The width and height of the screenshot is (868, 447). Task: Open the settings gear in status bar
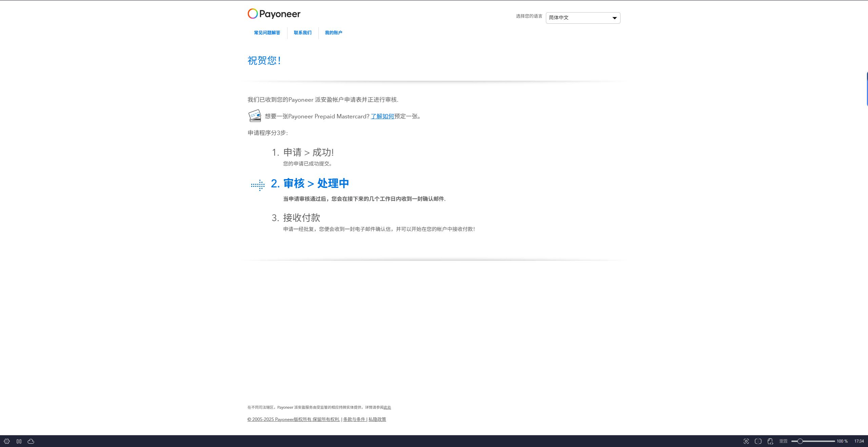7,441
